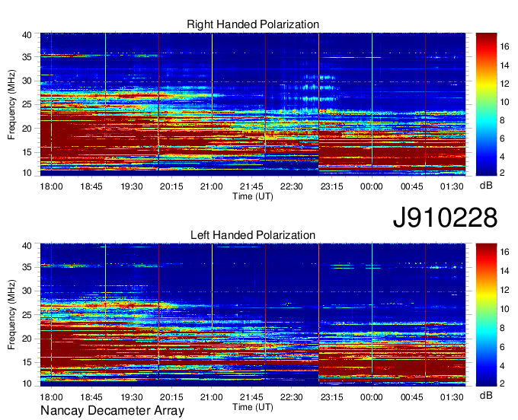
Task: Click "Time (UT)" label under Left Handed plot
Action: 253,407
